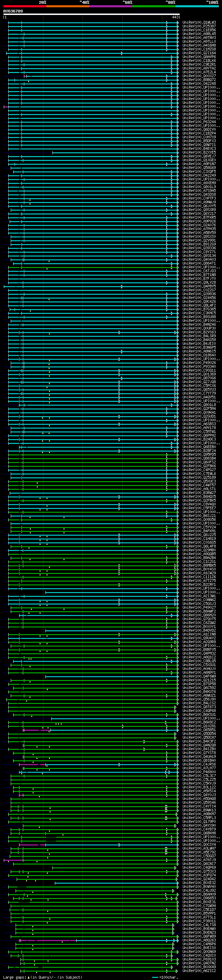Select the UniRef100_A9P1N7 label

click(x=199, y=164)
